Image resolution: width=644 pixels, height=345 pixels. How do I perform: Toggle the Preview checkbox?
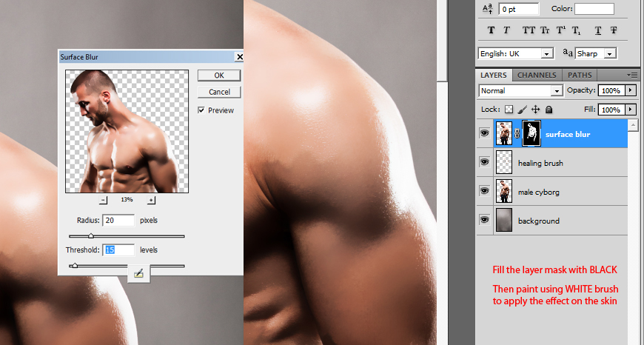[x=201, y=110]
